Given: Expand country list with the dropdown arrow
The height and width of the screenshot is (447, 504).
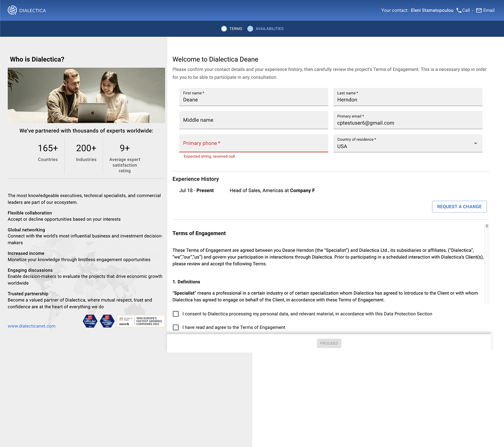Looking at the screenshot, I should click(x=476, y=143).
